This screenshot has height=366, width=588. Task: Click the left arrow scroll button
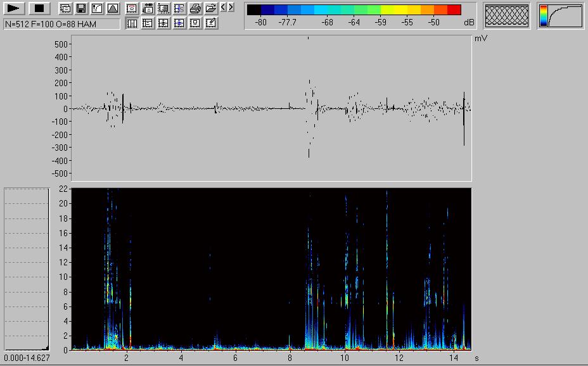coord(223,7)
